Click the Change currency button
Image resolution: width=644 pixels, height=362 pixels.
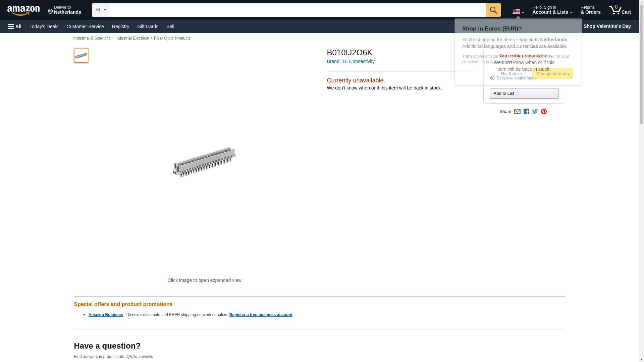click(553, 74)
